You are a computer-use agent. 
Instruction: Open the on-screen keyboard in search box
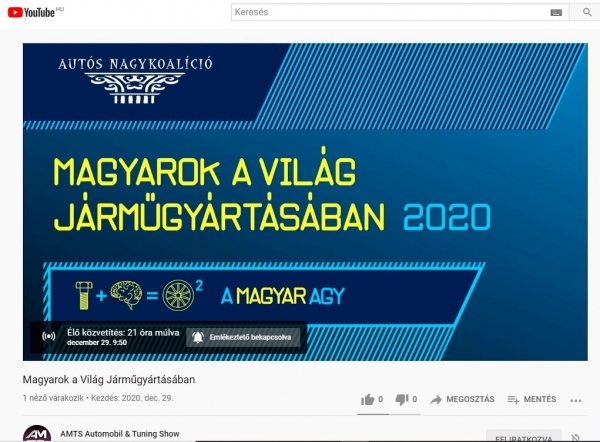coord(556,13)
